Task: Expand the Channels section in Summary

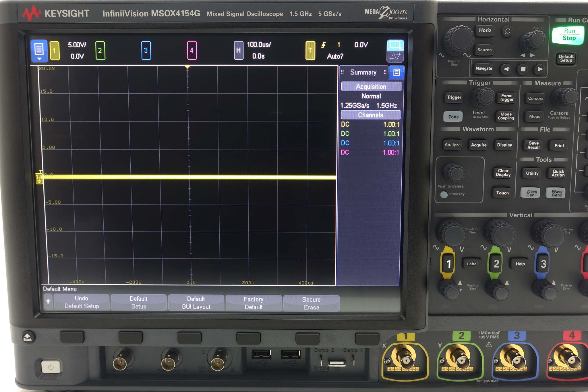Action: tap(371, 115)
